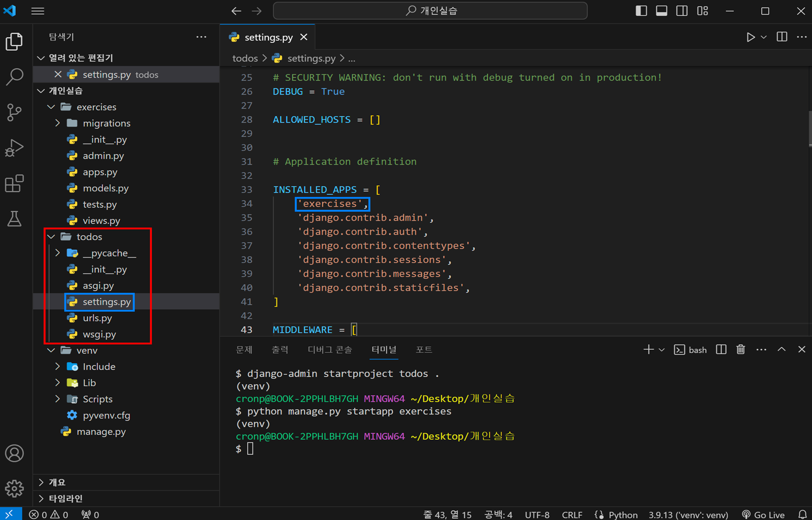
Task: Open the Manage gear menu
Action: click(14, 489)
